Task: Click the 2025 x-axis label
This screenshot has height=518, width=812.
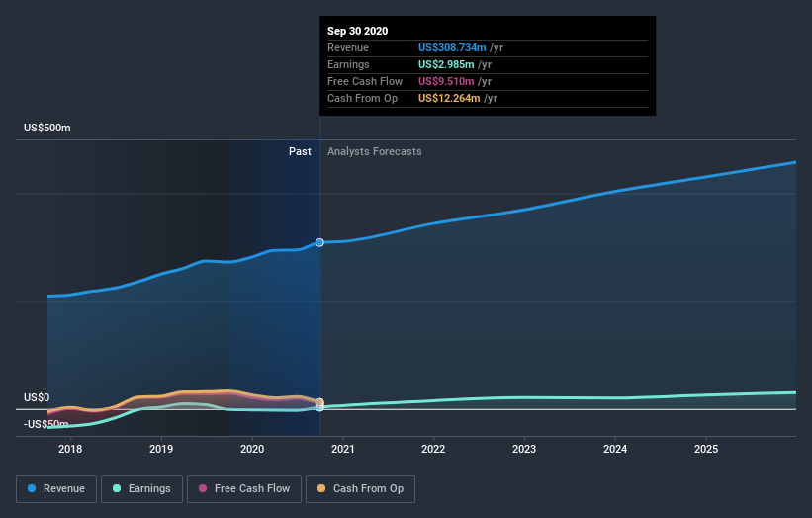Action: (706, 449)
